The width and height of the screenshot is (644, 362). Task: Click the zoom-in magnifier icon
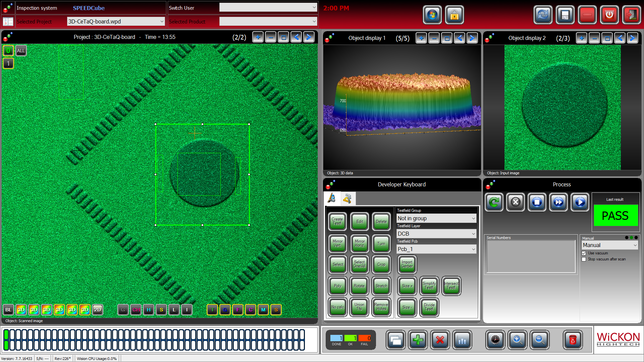[x=517, y=340]
